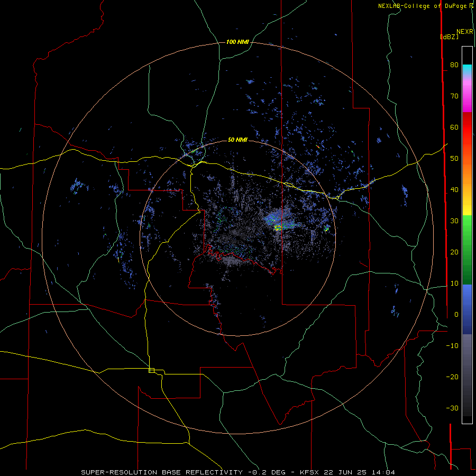The height and width of the screenshot is (476, 476).
Task: Click the 100 NMI range ring label
Action: coord(237,42)
